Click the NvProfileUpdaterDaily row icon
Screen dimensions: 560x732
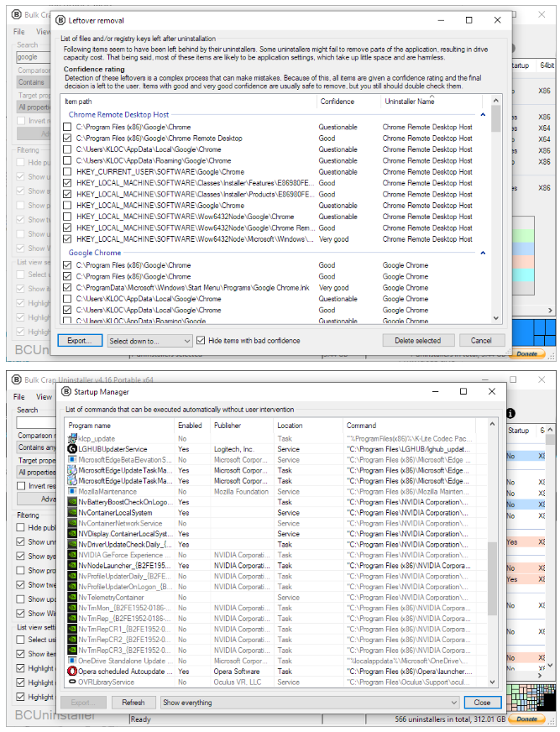pos(72,577)
